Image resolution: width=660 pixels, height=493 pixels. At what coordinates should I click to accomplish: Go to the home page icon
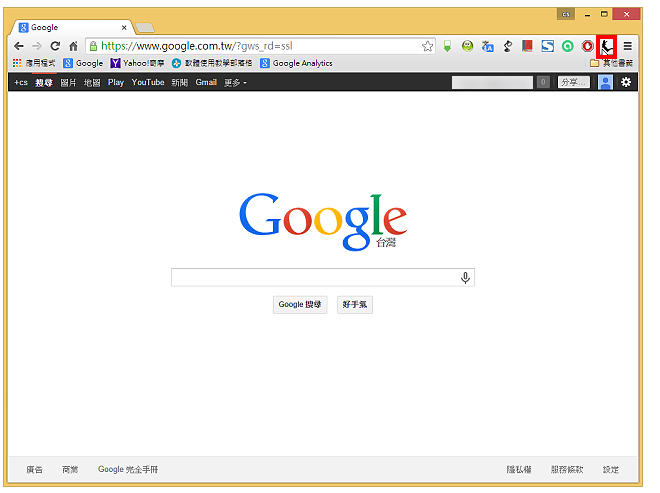click(74, 46)
